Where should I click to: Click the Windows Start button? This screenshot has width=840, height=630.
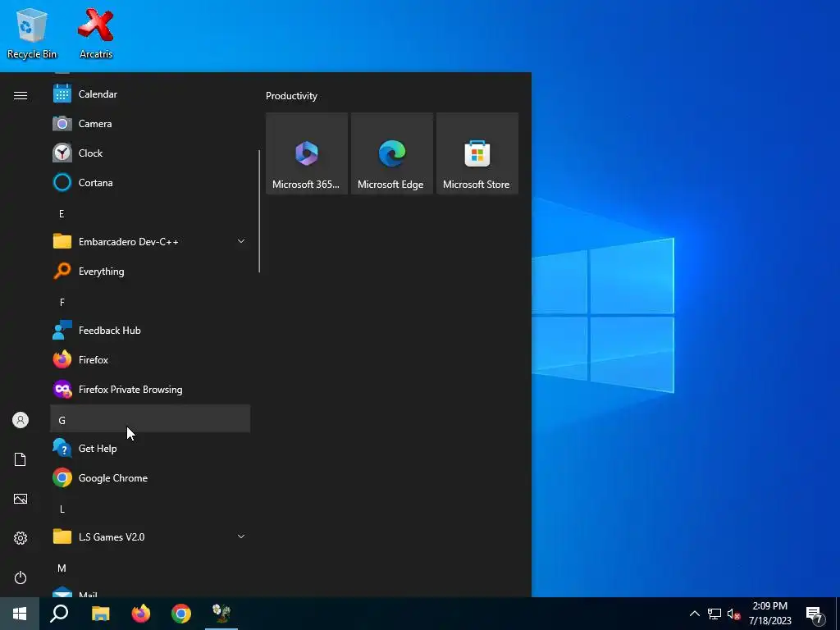[20, 614]
